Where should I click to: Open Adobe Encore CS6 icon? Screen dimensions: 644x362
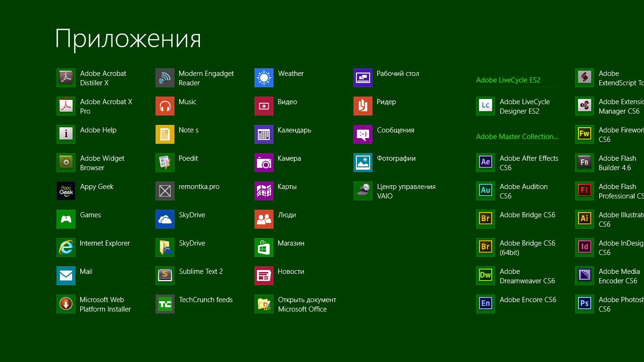(486, 304)
